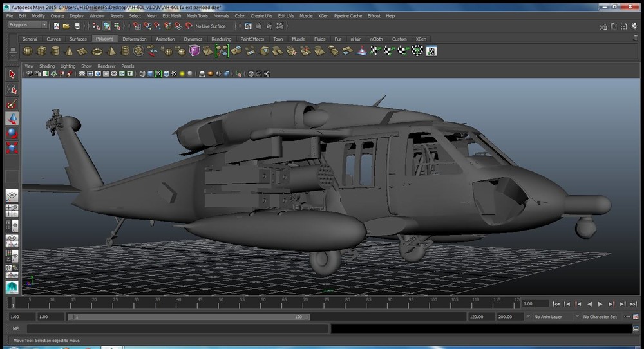Switch to the Rendering shelf tab
Viewport: 644px width, 349px height.
221,39
